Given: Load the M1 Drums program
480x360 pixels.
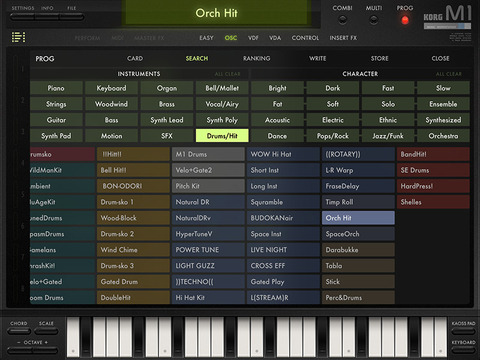Looking at the screenshot, I should [x=208, y=154].
